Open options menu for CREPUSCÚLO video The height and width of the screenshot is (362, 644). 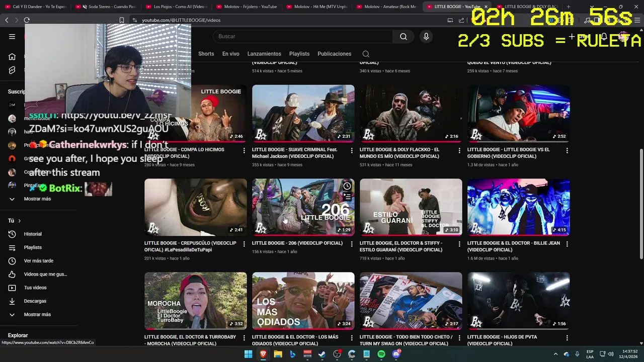pos(244,244)
